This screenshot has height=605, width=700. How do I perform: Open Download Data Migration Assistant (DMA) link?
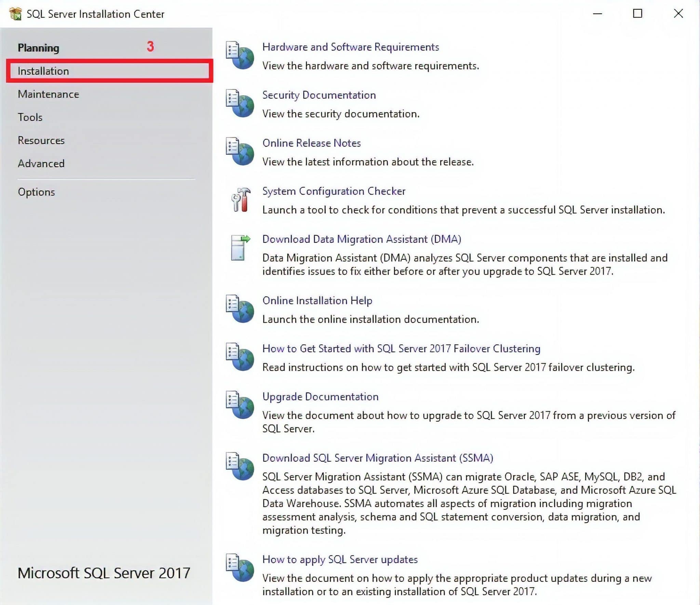[362, 239]
